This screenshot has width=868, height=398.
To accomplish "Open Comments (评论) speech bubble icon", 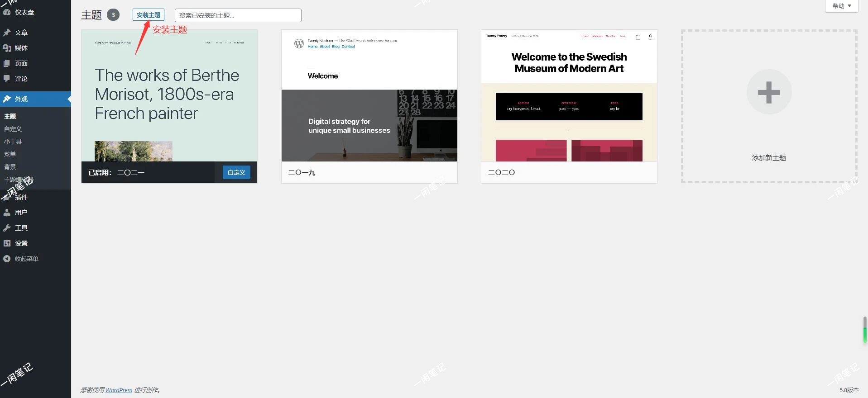I will point(7,79).
